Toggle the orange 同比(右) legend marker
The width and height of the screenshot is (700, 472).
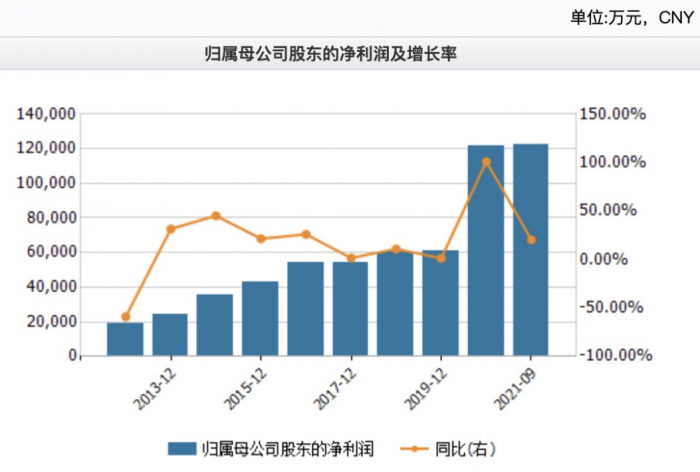pos(414,449)
